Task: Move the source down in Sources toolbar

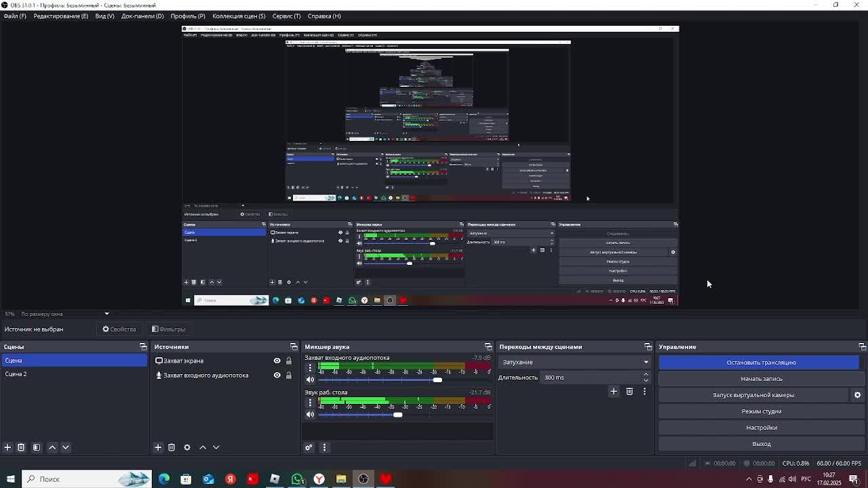Action: [x=216, y=447]
